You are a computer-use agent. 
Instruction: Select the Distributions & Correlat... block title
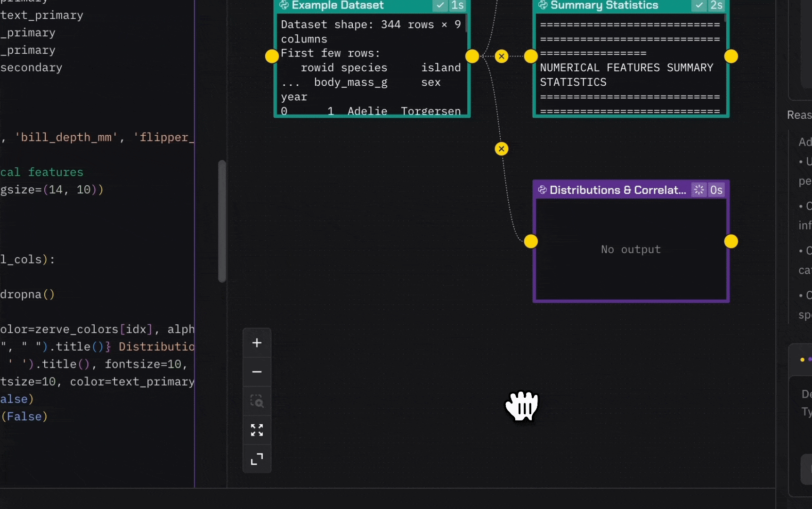[x=617, y=190]
